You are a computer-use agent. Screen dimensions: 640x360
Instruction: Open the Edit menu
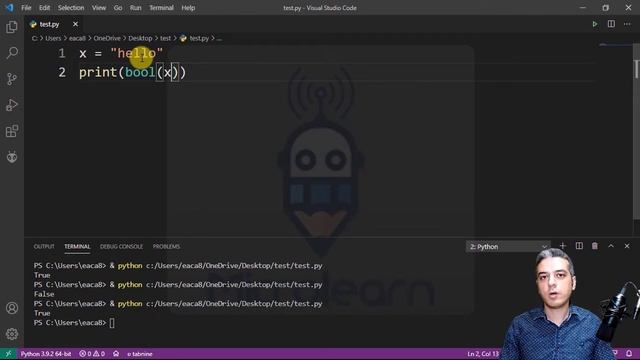(44, 8)
